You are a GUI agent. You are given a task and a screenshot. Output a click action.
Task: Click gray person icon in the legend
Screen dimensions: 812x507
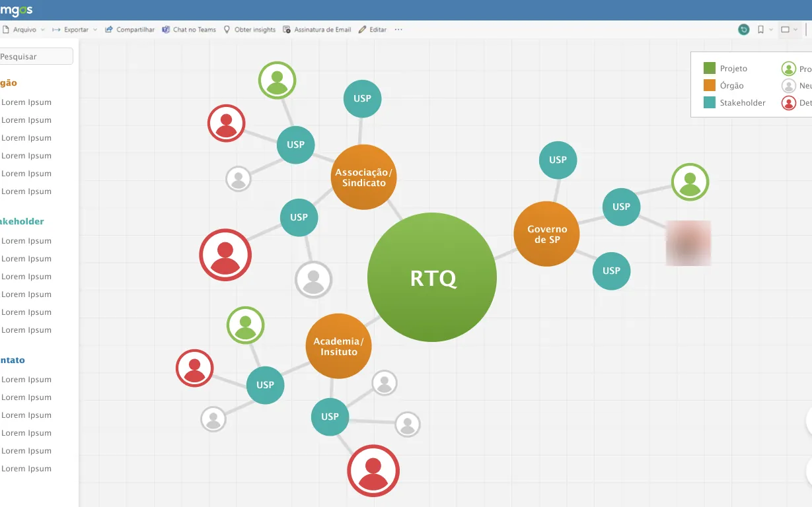coord(788,86)
